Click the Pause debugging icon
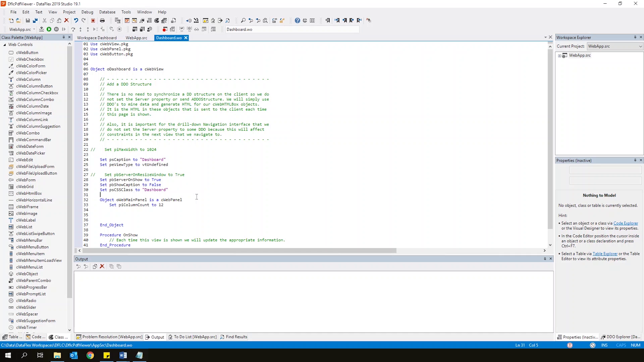This screenshot has width=644, height=362. pos(56,29)
